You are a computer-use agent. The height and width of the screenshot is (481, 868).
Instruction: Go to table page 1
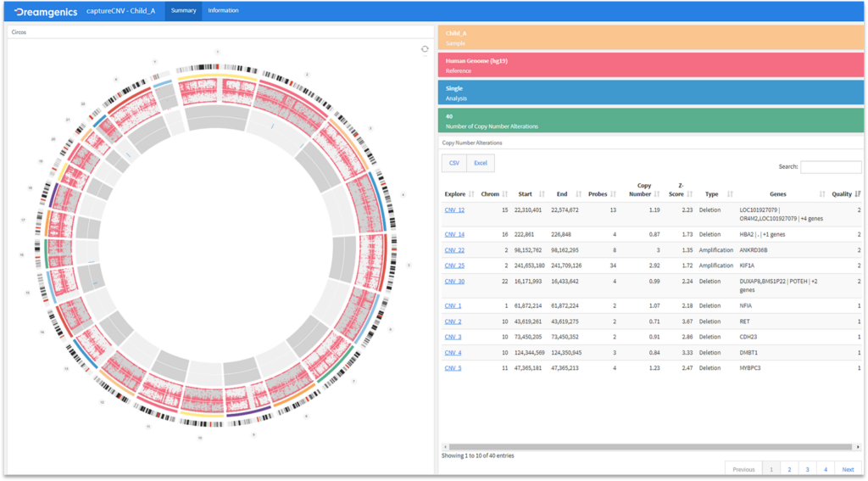771,469
